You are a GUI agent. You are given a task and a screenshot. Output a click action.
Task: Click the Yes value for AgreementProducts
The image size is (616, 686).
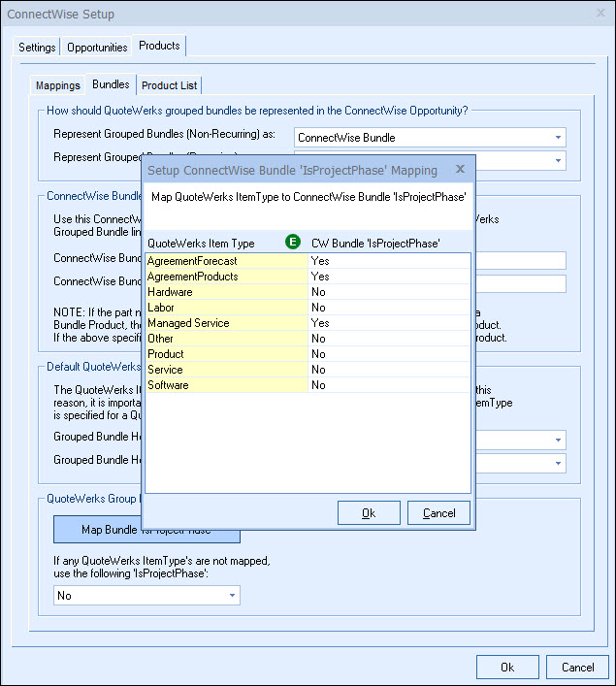point(389,277)
